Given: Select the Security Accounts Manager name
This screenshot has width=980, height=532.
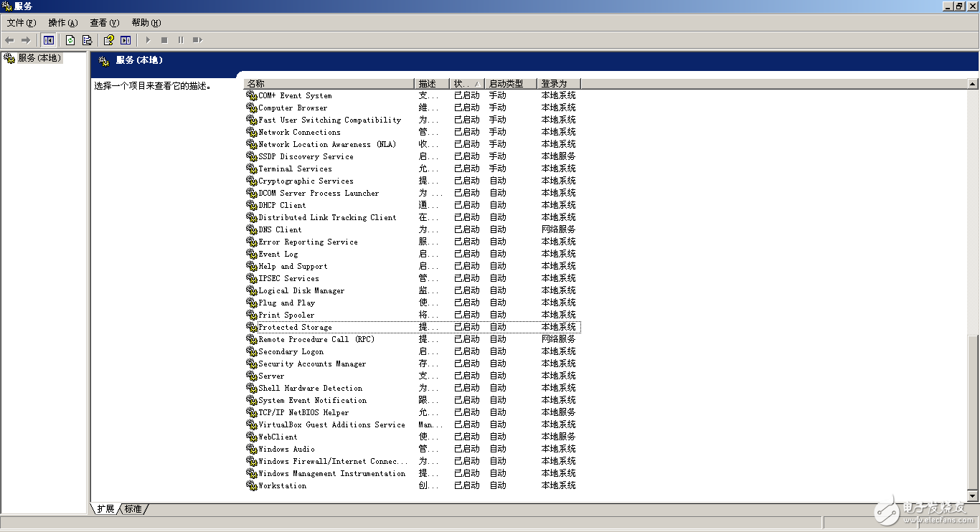Looking at the screenshot, I should (x=312, y=364).
